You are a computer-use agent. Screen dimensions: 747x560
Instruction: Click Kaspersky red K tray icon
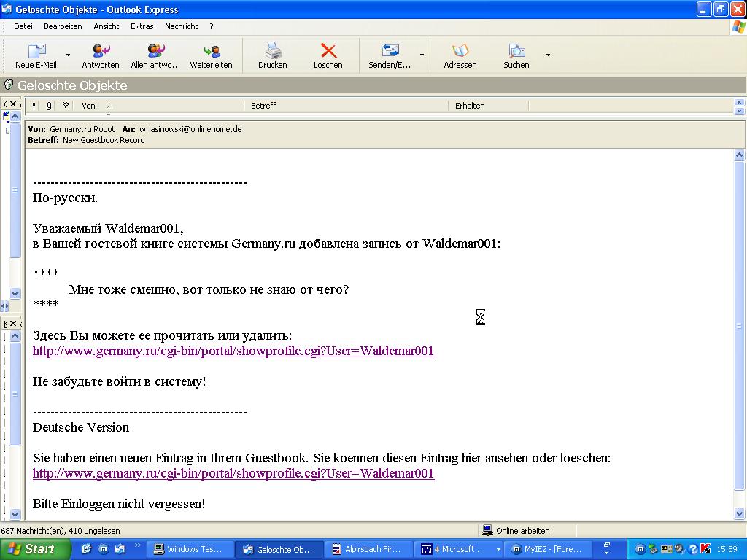705,549
